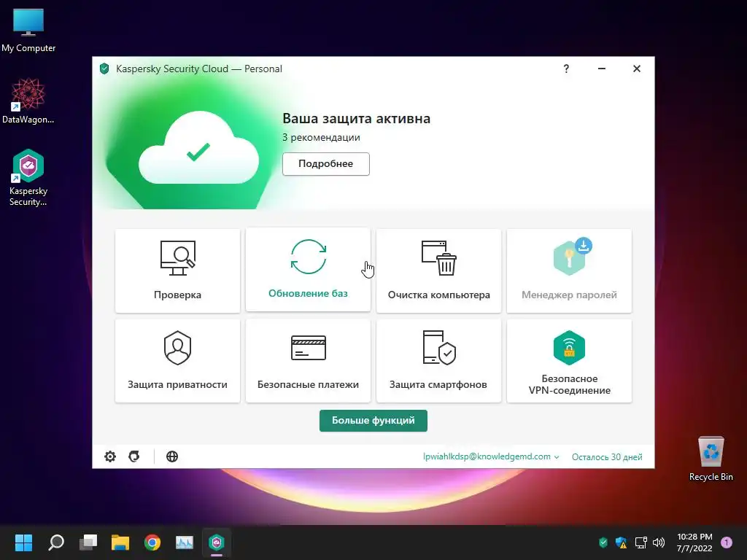
Task: Open taskbar search magnifier
Action: tap(55, 542)
